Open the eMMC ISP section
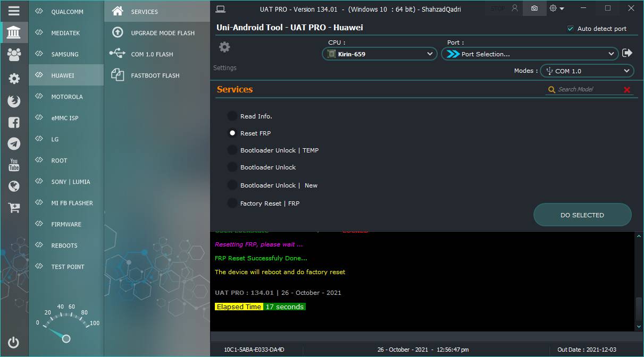 [x=66, y=117]
